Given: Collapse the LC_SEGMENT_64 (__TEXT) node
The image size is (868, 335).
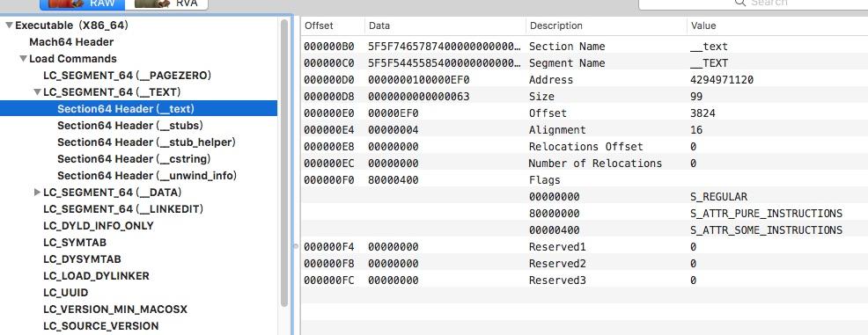Looking at the screenshot, I should tap(37, 92).
